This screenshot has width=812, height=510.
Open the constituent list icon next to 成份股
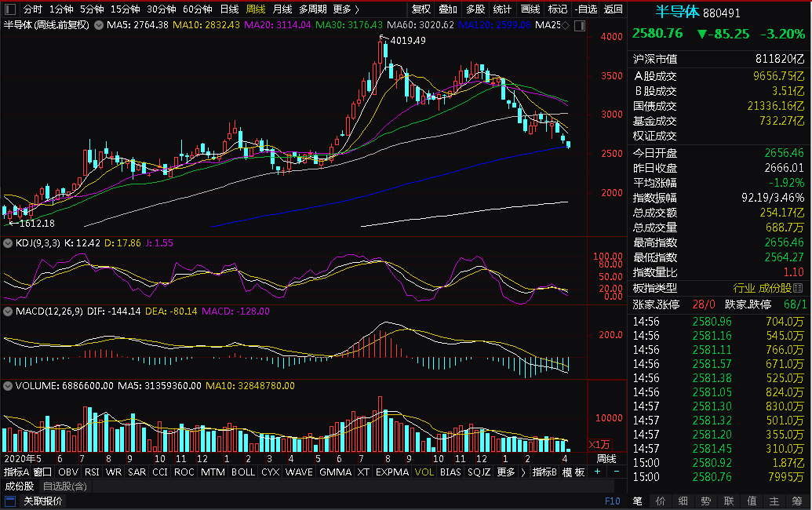(798, 288)
